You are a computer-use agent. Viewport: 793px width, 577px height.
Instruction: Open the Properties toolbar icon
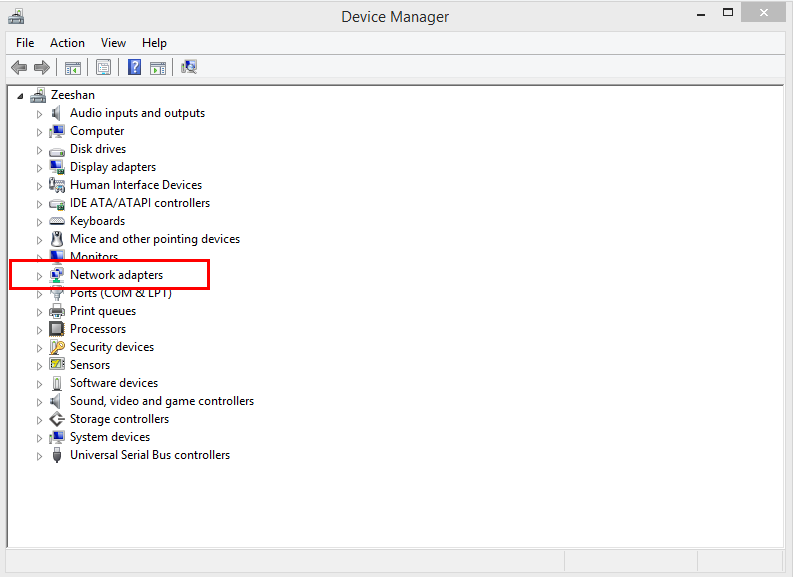coord(103,67)
